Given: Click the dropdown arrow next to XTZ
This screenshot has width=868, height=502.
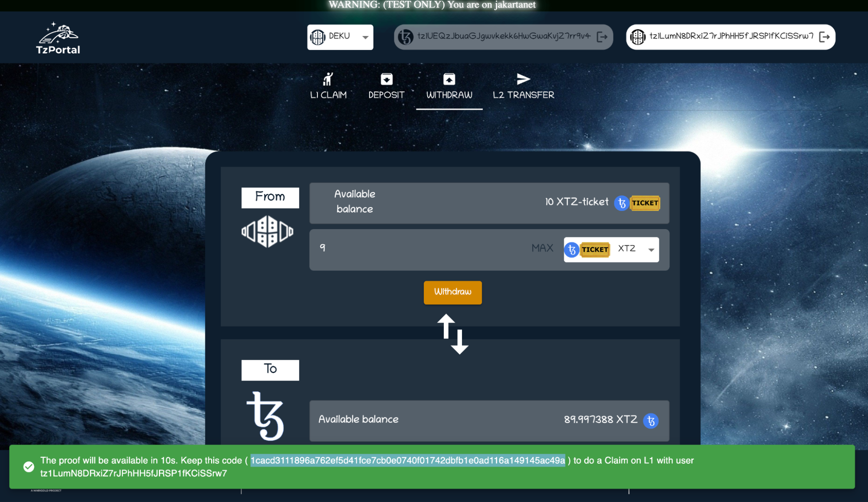Looking at the screenshot, I should 651,250.
